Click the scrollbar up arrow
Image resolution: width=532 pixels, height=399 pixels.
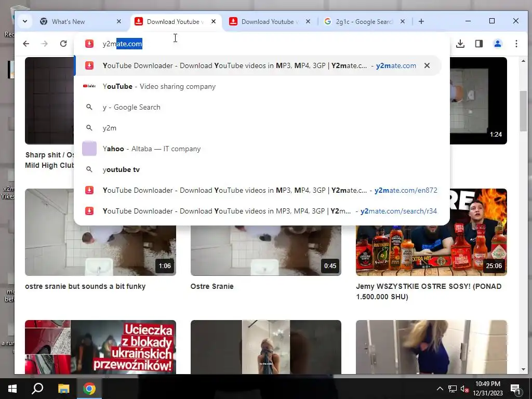[523, 61]
